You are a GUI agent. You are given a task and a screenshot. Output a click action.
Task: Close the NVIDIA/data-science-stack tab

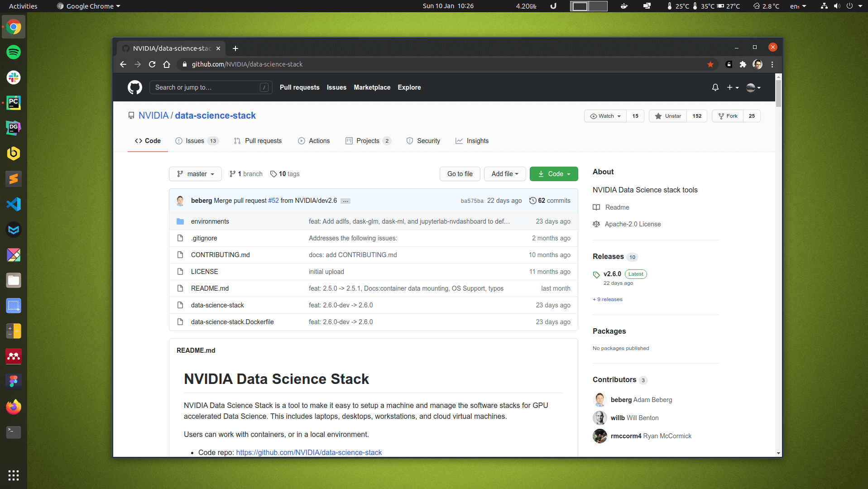(x=218, y=48)
